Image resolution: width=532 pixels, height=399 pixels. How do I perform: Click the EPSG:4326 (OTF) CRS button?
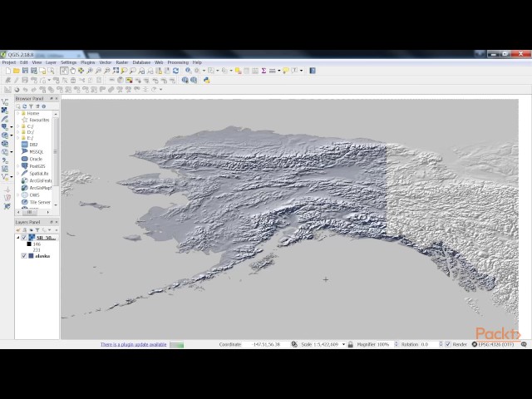click(x=493, y=344)
